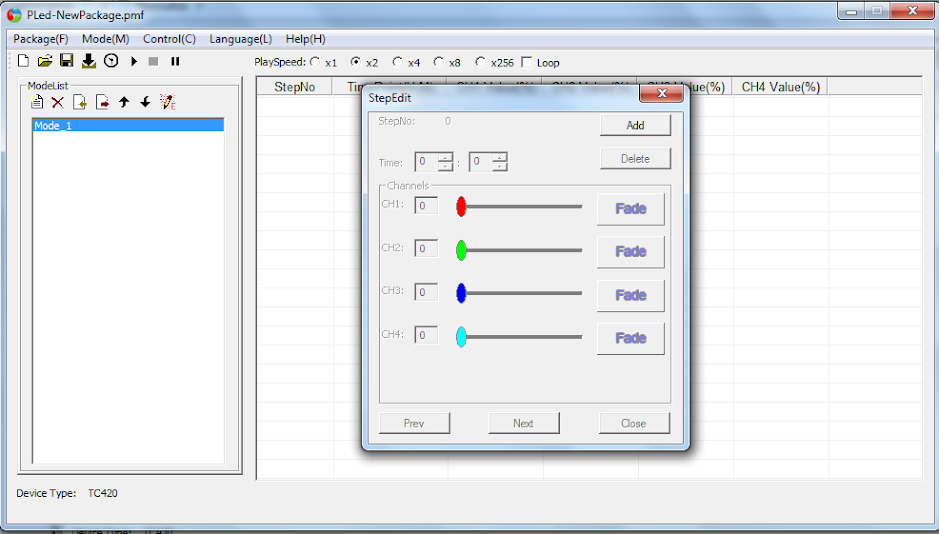Screen dimensions: 939x534
Task: Go to previous step with Prev
Action: pos(414,423)
